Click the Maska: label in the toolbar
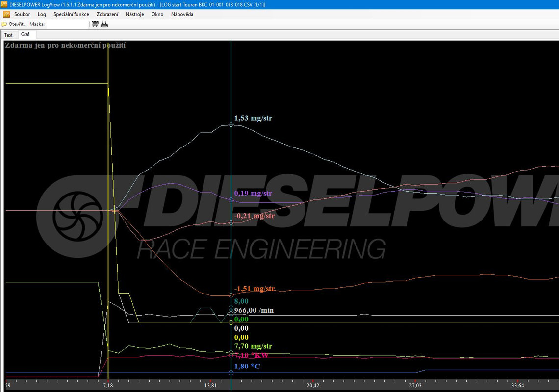Image resolution: width=559 pixels, height=392 pixels. click(x=37, y=24)
